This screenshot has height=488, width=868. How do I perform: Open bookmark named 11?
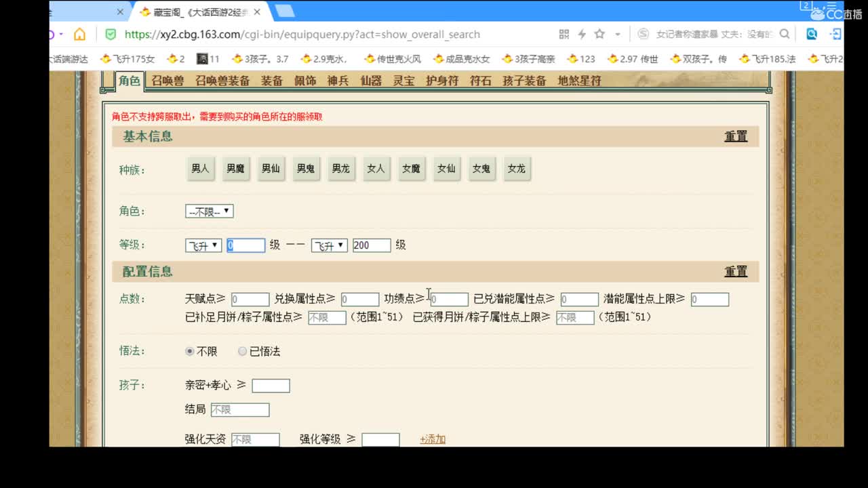pos(208,59)
